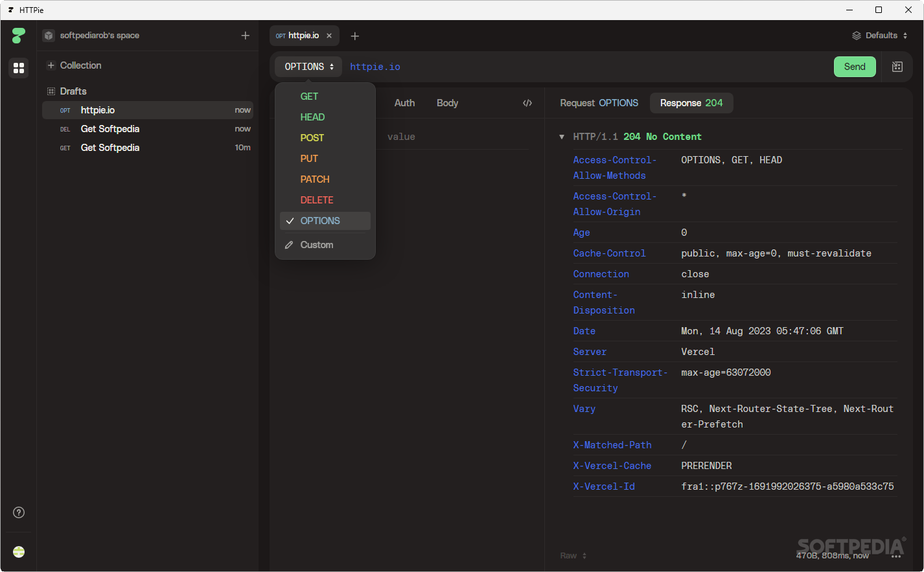The height and width of the screenshot is (572, 924).
Task: Select the checked OPTIONS menu entry
Action: pos(325,221)
